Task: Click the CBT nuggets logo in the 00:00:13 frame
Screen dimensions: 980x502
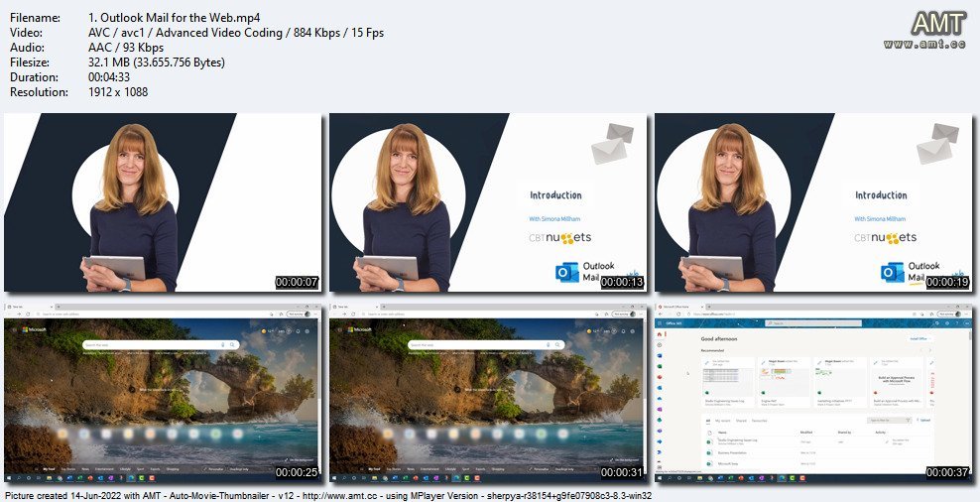Action: tap(560, 237)
